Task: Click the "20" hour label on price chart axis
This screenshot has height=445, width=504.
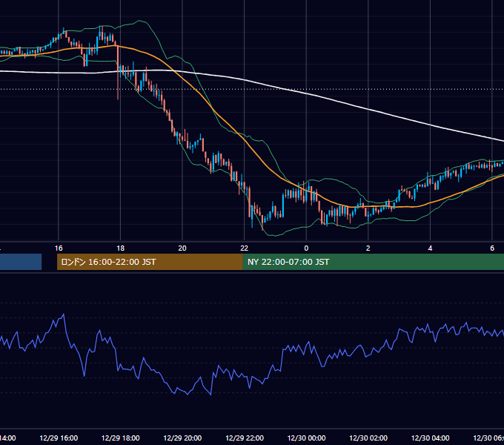Action: (x=182, y=248)
